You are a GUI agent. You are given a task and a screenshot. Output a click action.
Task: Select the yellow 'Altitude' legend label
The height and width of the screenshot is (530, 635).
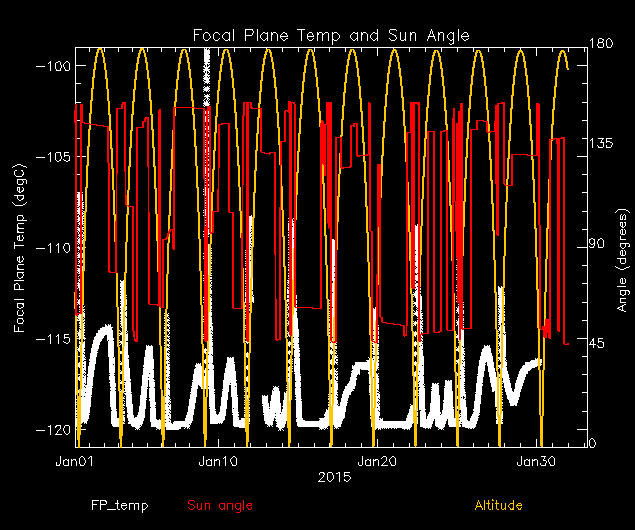pos(499,505)
